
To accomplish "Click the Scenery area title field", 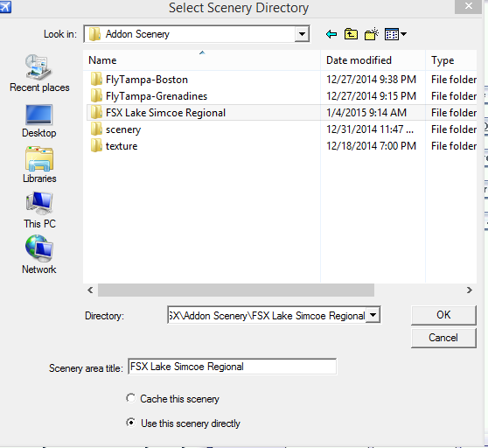I will pyautogui.click(x=232, y=367).
